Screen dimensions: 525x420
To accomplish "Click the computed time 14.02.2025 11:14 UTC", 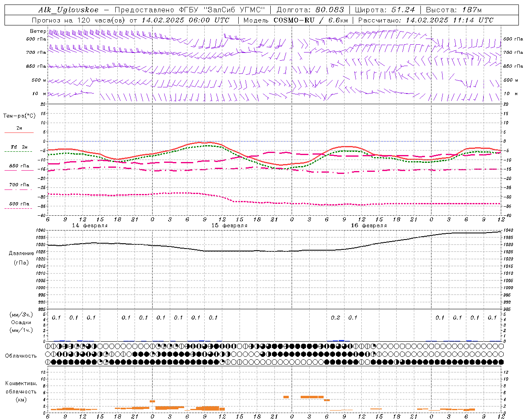I will click(x=450, y=20).
